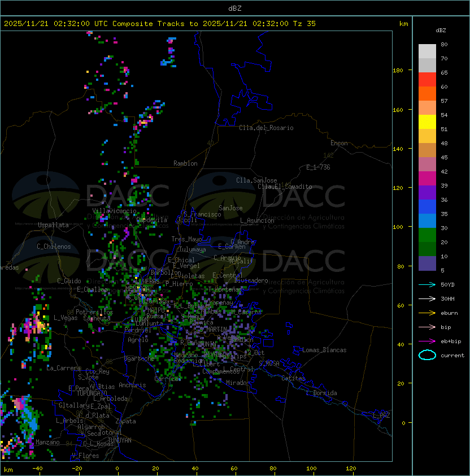
Task: Click the 'Capdevila' map label
Action: click(x=152, y=220)
